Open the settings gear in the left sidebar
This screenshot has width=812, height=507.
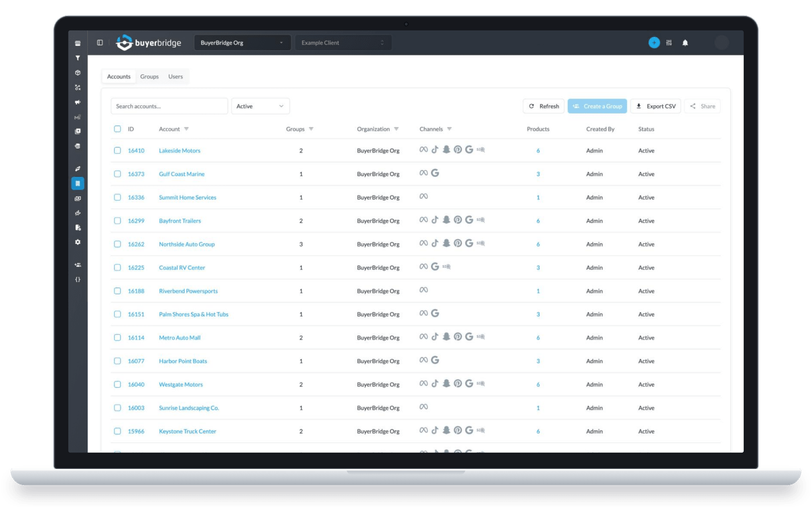click(x=78, y=242)
